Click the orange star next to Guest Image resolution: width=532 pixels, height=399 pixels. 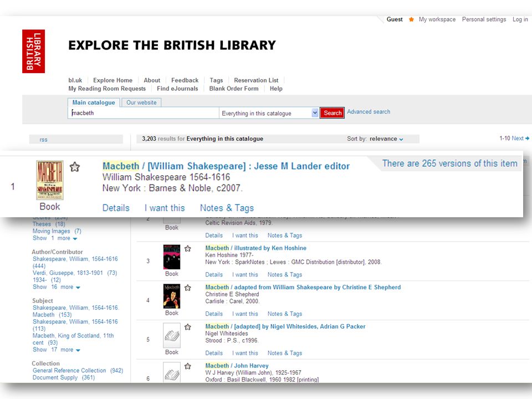pyautogui.click(x=411, y=19)
